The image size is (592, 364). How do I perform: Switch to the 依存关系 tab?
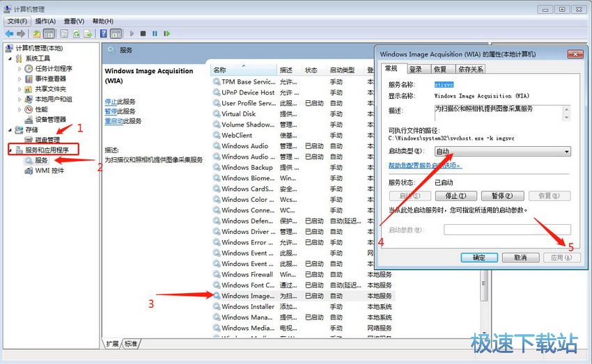[470, 69]
